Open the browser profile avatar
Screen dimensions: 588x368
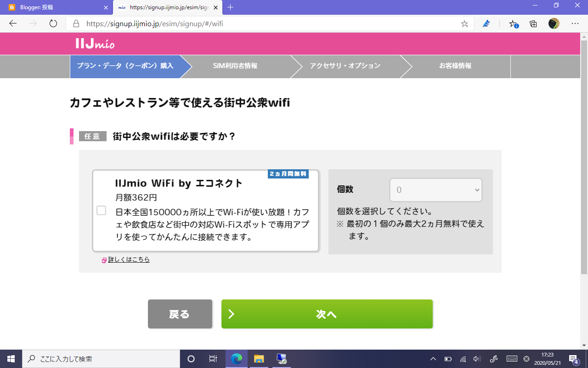554,23
